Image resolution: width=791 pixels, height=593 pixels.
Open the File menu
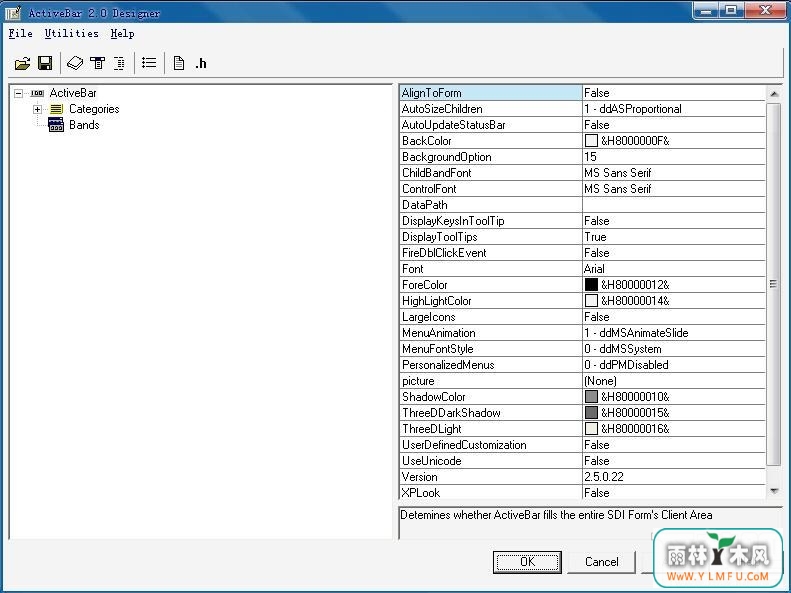tap(21, 34)
